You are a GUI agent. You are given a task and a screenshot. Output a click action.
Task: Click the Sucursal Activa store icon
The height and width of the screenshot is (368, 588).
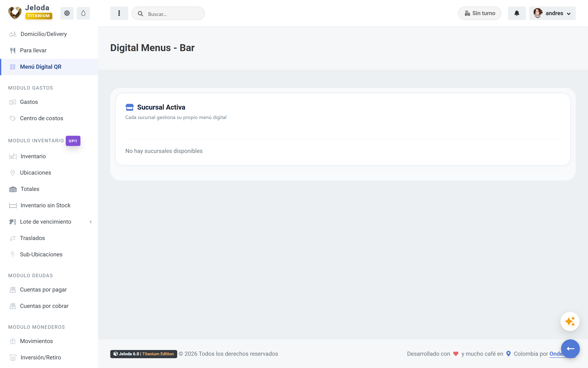pos(129,107)
